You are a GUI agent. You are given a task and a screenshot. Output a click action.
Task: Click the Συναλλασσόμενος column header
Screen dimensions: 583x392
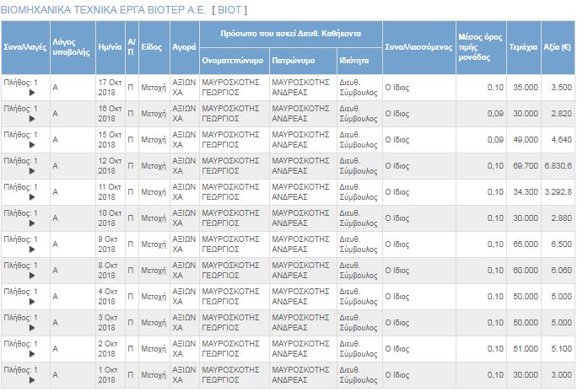click(x=418, y=47)
